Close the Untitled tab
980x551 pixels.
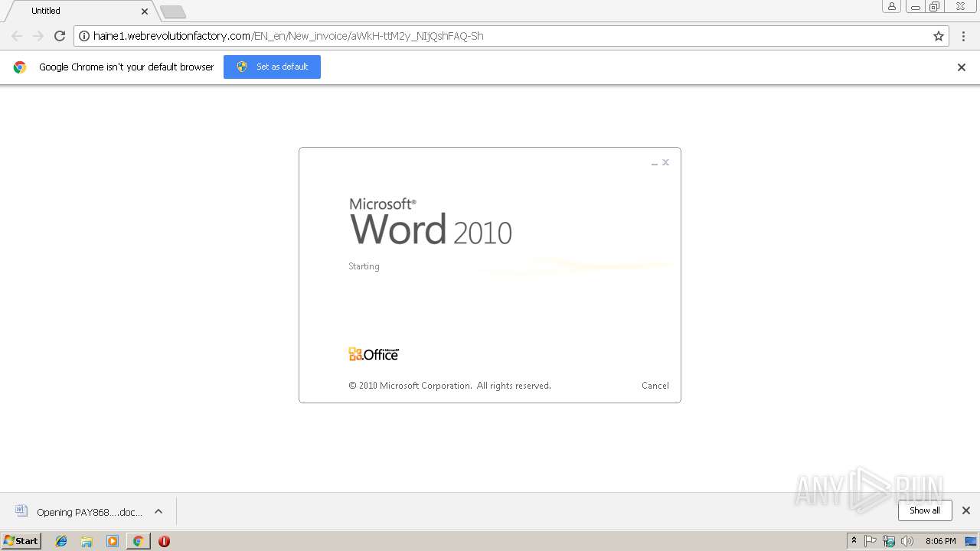(x=145, y=11)
